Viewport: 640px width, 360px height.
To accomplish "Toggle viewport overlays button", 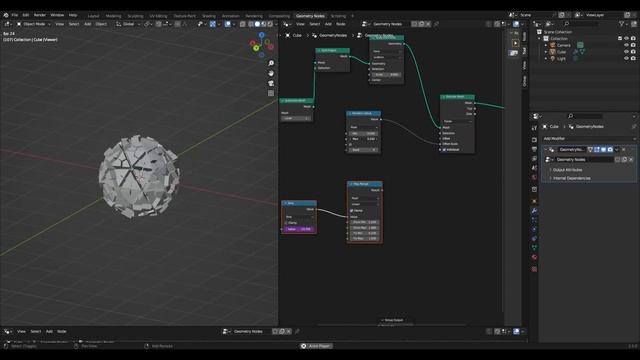I will [228, 24].
